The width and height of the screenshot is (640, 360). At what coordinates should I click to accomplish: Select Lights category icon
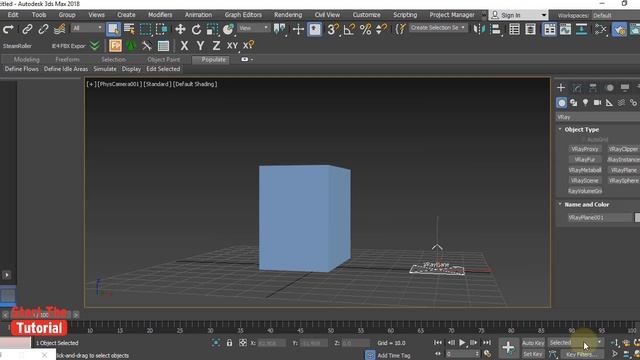[585, 103]
